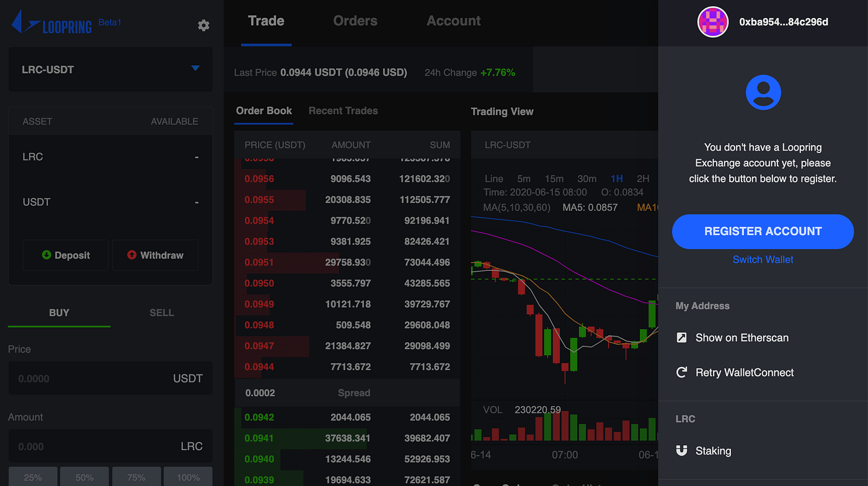Screen dimensions: 868x486
Task: Open Staking via the LRC staking icon
Action: pyautogui.click(x=682, y=451)
